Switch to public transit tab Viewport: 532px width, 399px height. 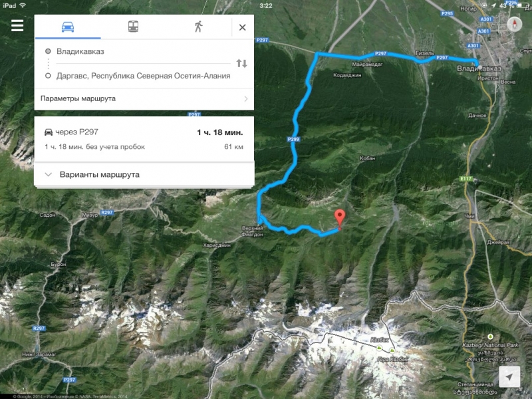pyautogui.click(x=133, y=27)
